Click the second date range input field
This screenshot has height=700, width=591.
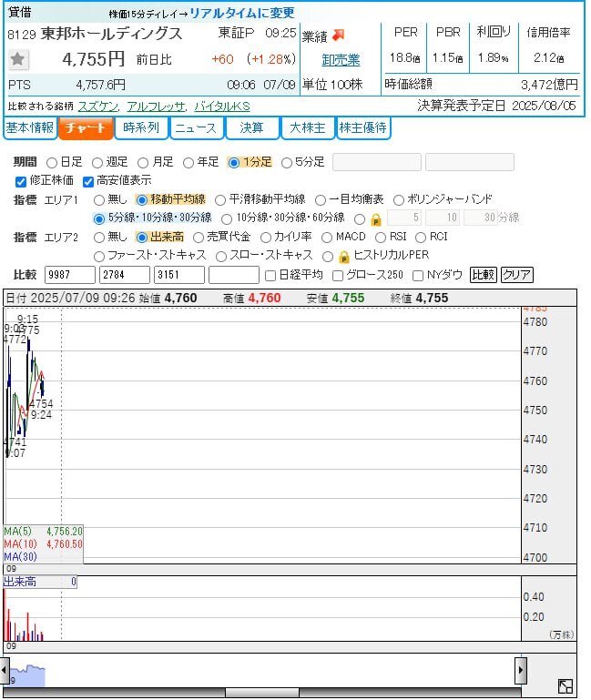point(470,162)
